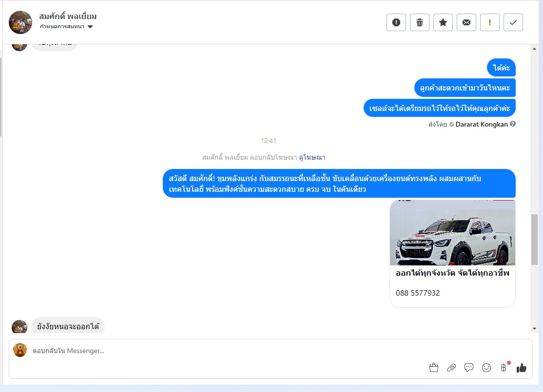Expand the กำหนดการสนทนา dropdown arrow
Image resolution: width=543 pixels, height=392 pixels.
tap(90, 27)
